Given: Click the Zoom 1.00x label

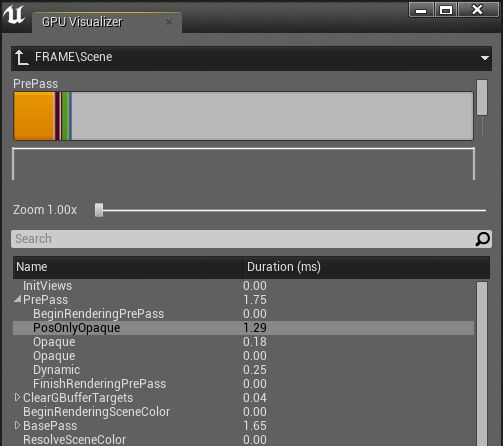Looking at the screenshot, I should [45, 210].
